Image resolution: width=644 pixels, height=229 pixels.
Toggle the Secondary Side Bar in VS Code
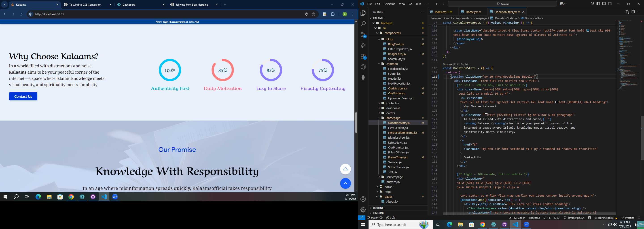[610, 4]
